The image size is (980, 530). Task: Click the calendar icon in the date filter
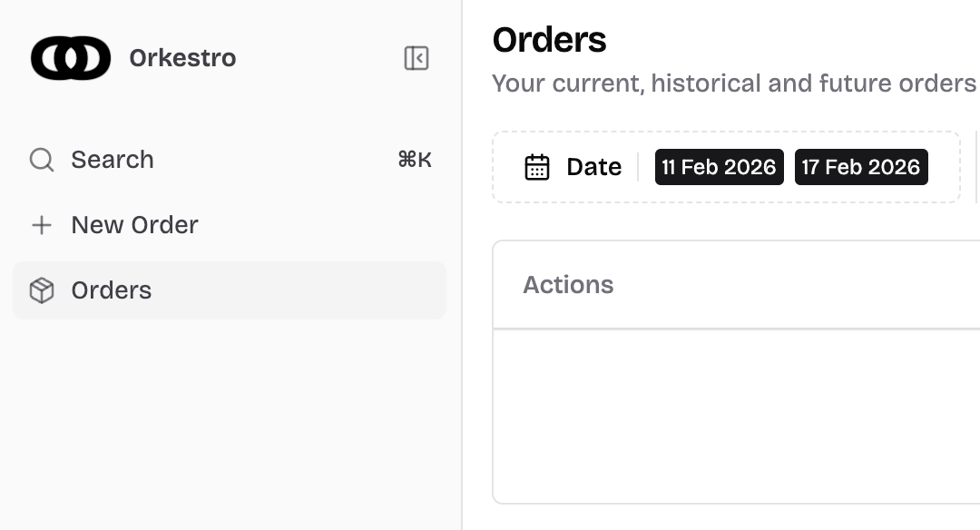tap(537, 167)
